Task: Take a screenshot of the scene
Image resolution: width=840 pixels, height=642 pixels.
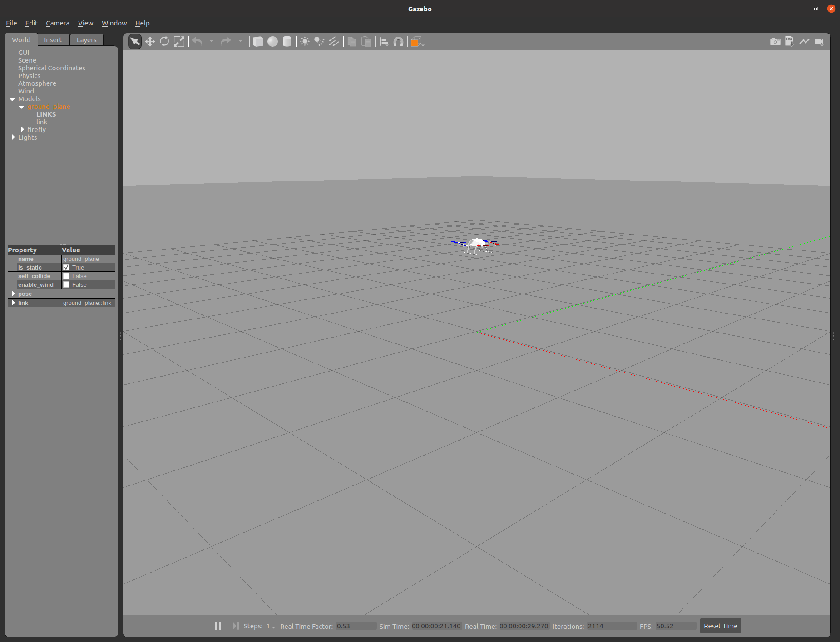Action: (x=775, y=41)
